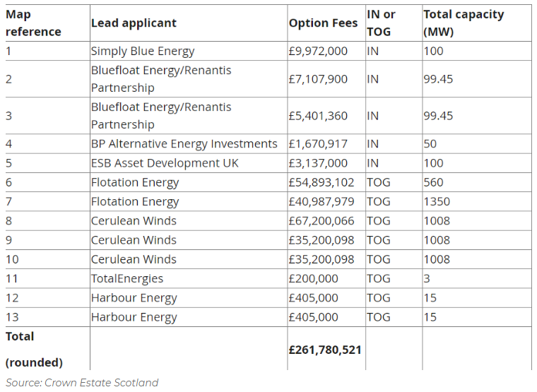The height and width of the screenshot is (392, 537).
Task: Click the 'Source: Crown Estate Scotland' caption
Action: 82,383
